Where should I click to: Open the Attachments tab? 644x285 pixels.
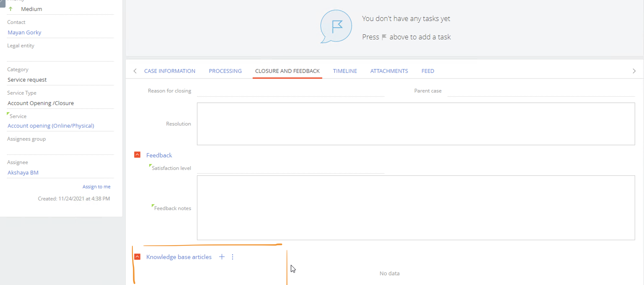click(389, 71)
